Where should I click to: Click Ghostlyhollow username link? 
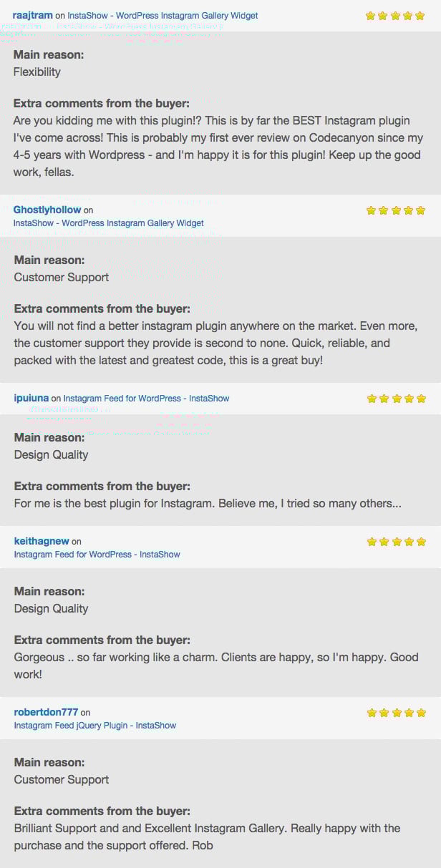[x=47, y=210]
